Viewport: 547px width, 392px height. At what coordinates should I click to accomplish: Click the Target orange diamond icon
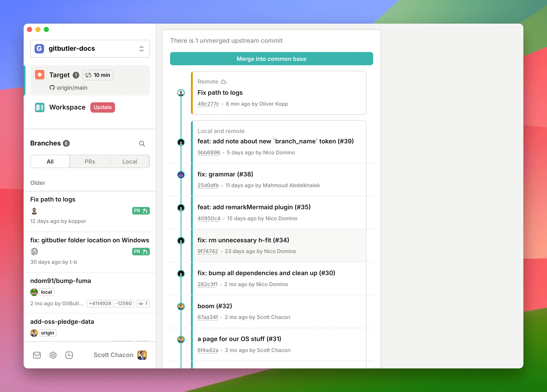click(40, 75)
